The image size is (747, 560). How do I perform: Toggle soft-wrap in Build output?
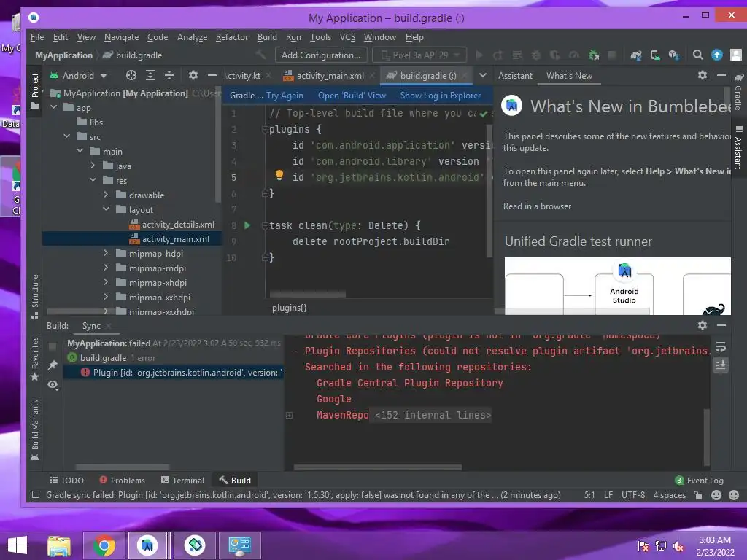point(721,346)
